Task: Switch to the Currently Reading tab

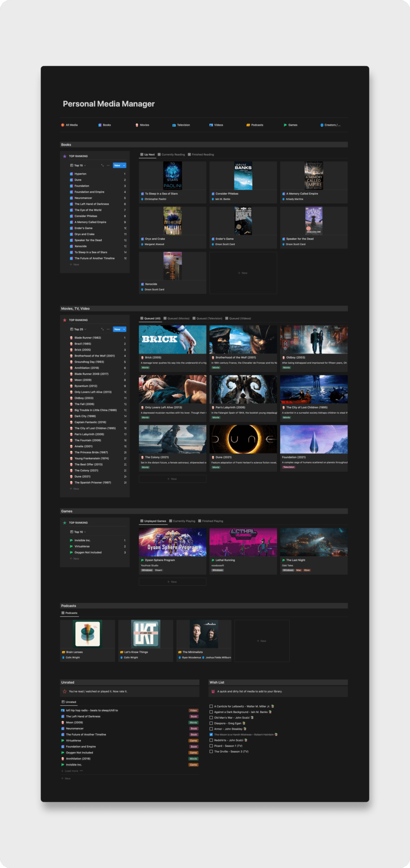Action: (171, 155)
